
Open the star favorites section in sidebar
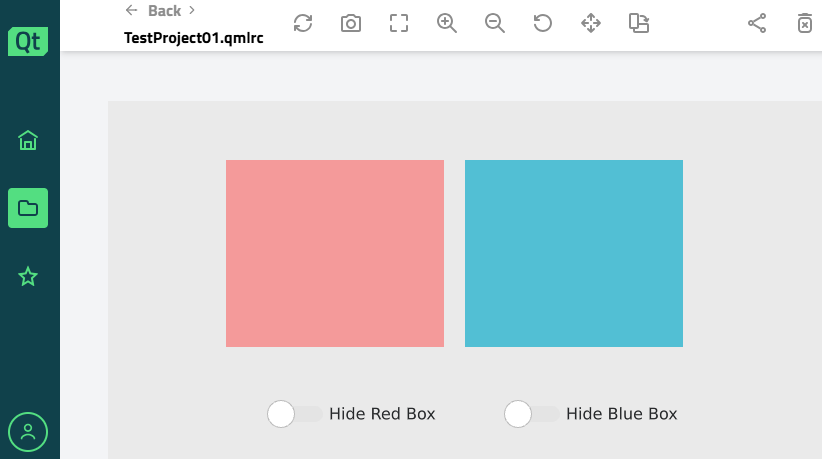(x=28, y=277)
